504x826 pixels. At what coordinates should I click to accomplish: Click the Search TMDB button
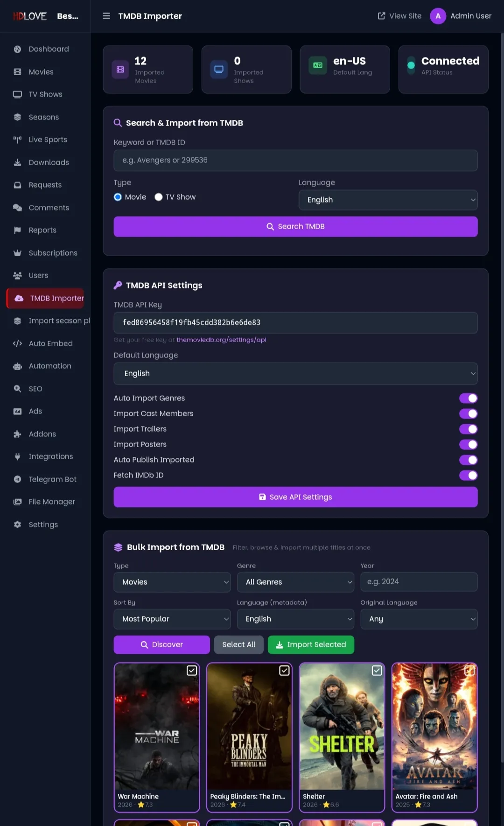(295, 226)
